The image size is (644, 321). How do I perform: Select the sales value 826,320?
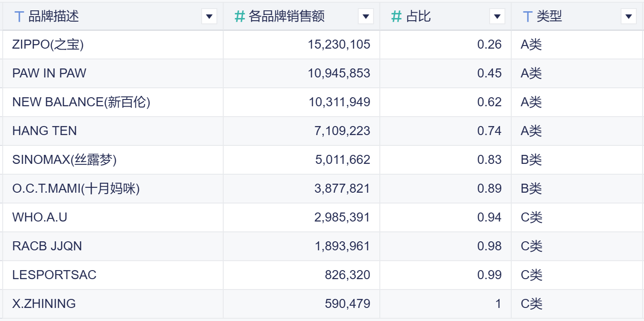click(x=348, y=275)
